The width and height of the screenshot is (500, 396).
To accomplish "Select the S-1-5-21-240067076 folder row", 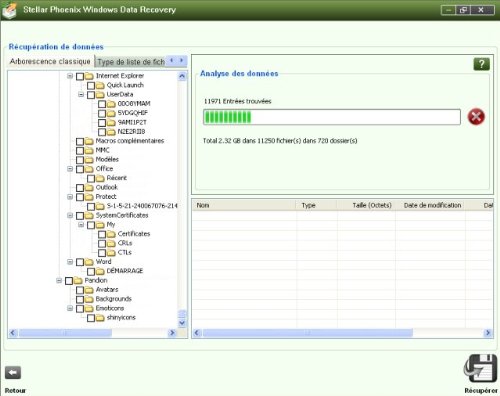I will pyautogui.click(x=142, y=206).
